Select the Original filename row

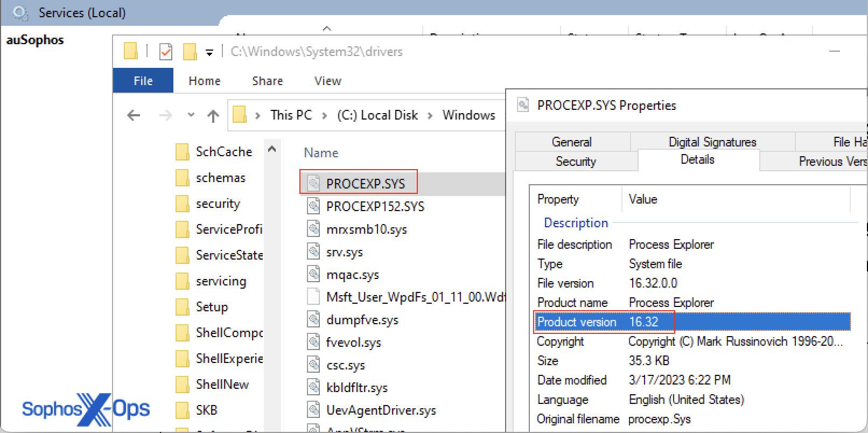(x=694, y=419)
